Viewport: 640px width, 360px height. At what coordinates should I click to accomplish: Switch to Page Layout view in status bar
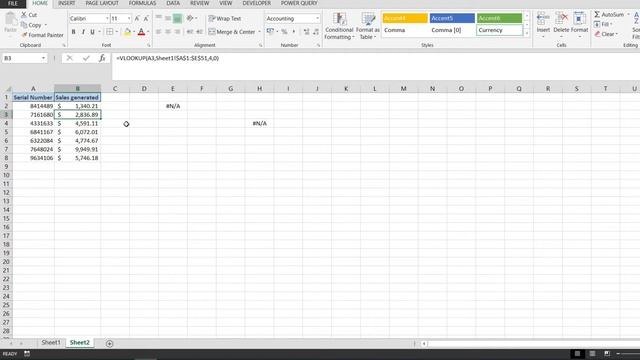592,353
